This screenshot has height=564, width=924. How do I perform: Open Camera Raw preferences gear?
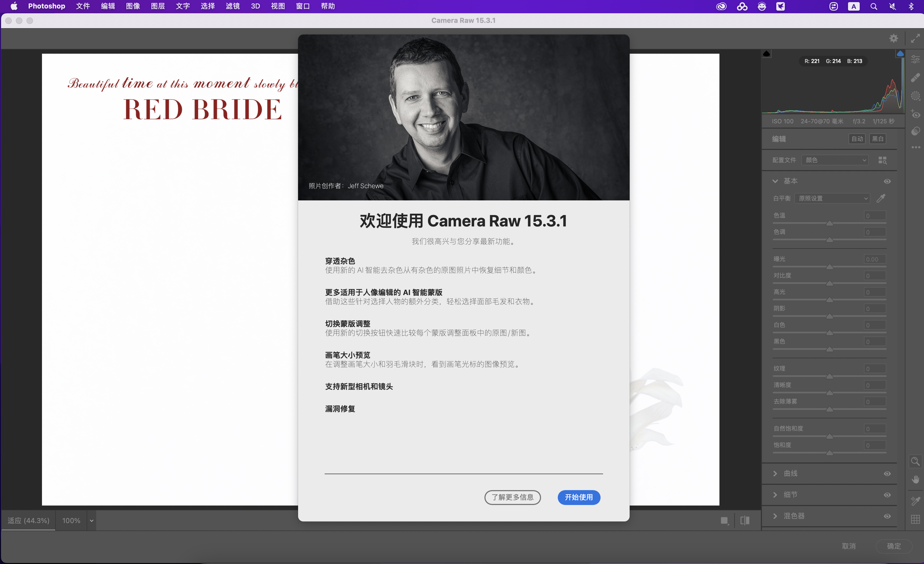pyautogui.click(x=894, y=38)
